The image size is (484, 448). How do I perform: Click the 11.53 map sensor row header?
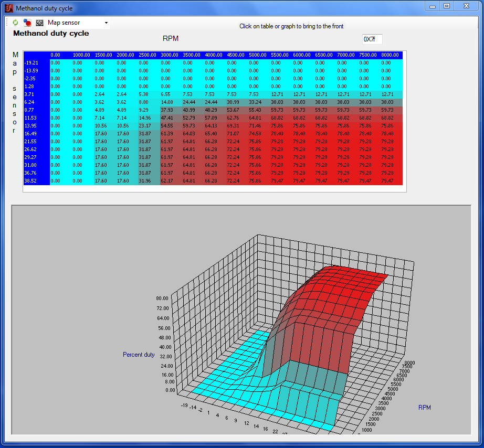pyautogui.click(x=30, y=118)
